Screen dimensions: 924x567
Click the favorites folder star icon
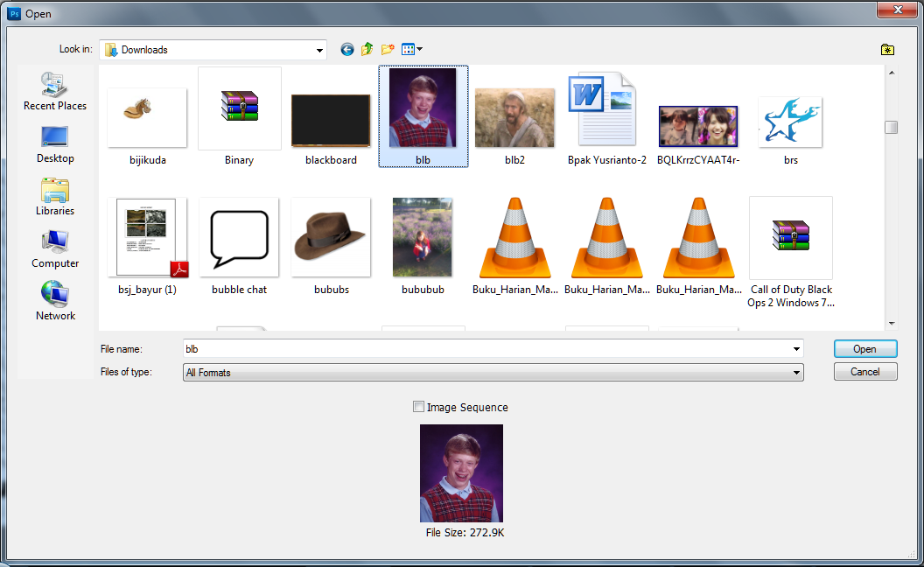click(x=887, y=50)
